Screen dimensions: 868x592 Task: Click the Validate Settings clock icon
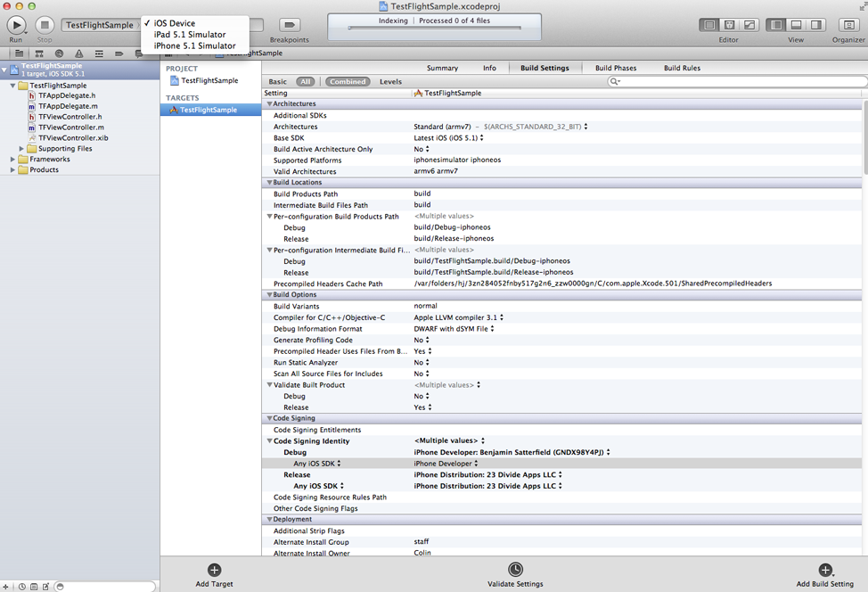coord(515,570)
